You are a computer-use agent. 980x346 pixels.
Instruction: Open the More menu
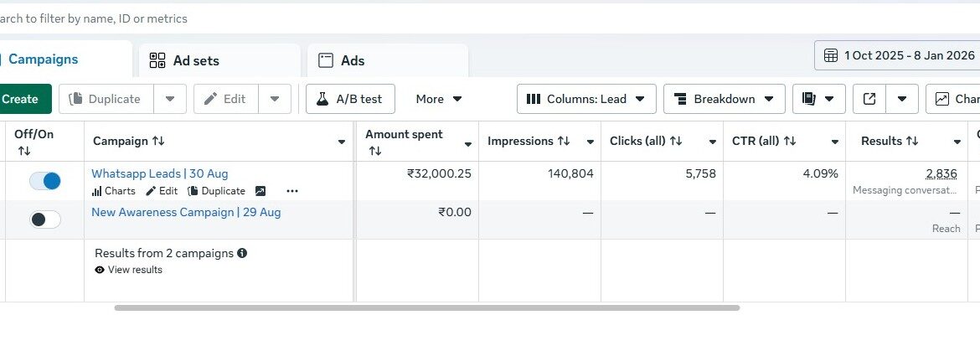pyautogui.click(x=439, y=99)
